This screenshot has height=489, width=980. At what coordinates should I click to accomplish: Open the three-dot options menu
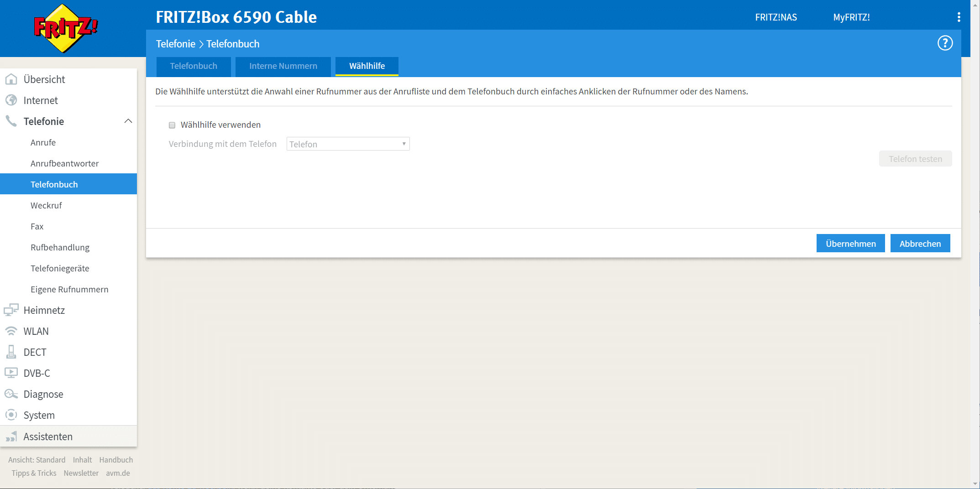coord(959,17)
